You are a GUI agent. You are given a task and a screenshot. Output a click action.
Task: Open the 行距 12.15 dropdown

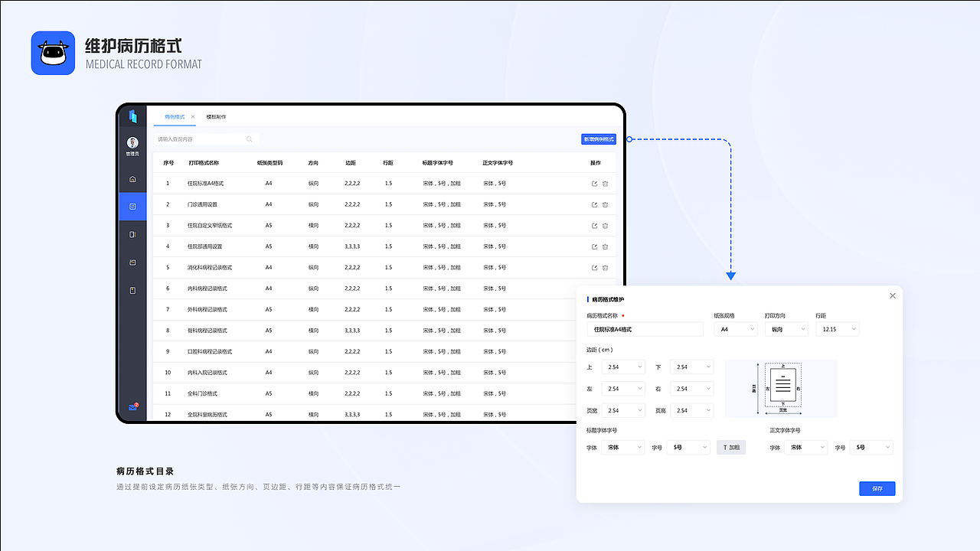838,329
